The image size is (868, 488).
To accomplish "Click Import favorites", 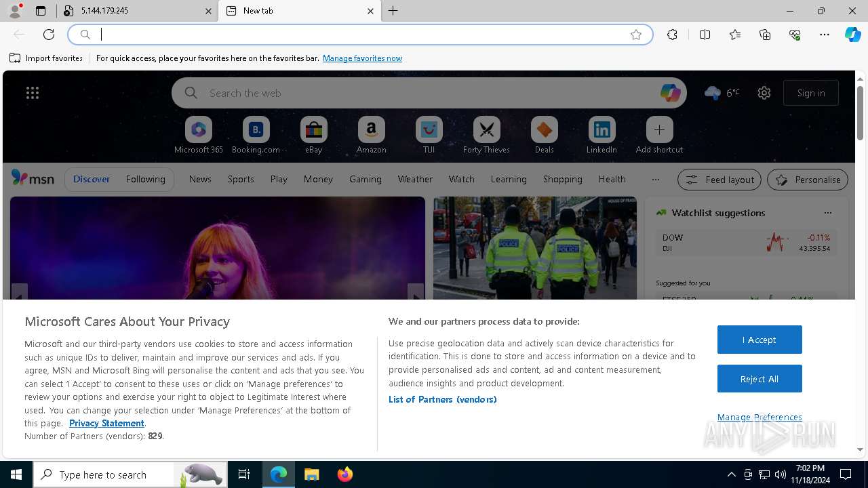I will [46, 58].
